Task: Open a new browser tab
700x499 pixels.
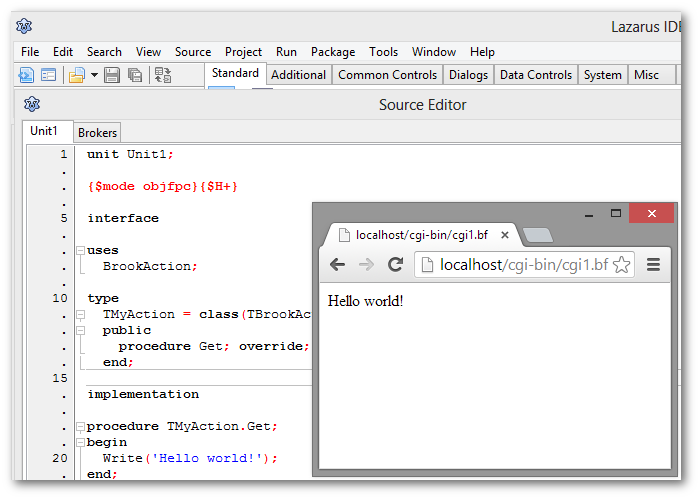Action: pyautogui.click(x=538, y=235)
